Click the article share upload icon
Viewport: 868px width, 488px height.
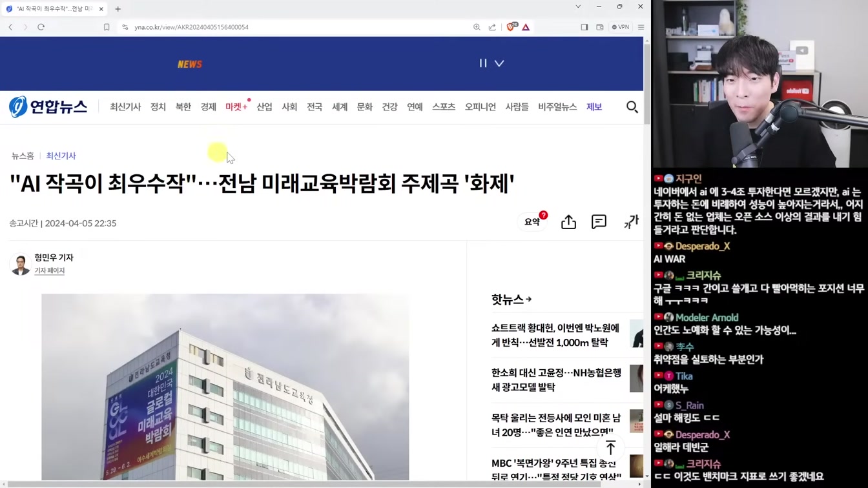click(x=568, y=221)
